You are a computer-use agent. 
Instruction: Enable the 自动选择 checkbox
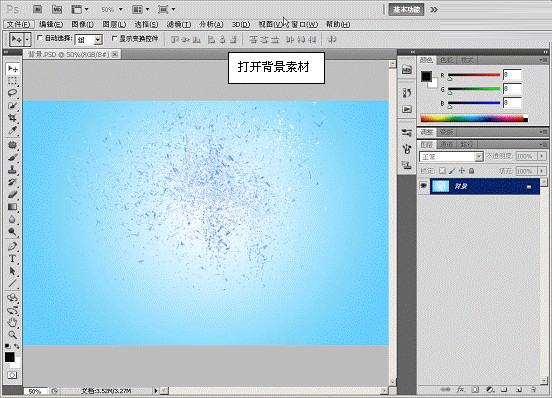[x=40, y=37]
